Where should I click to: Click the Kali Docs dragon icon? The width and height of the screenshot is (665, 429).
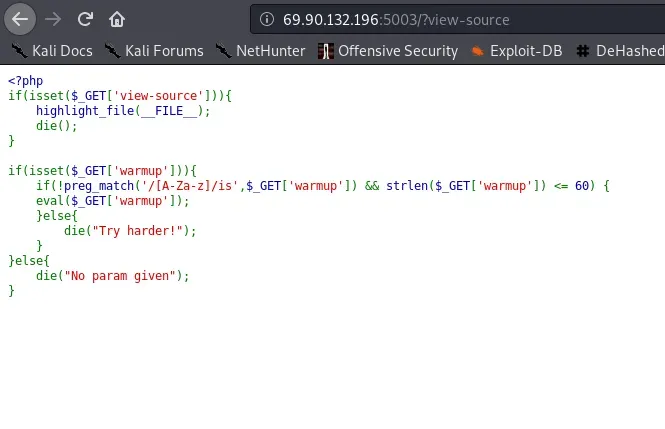pos(19,51)
